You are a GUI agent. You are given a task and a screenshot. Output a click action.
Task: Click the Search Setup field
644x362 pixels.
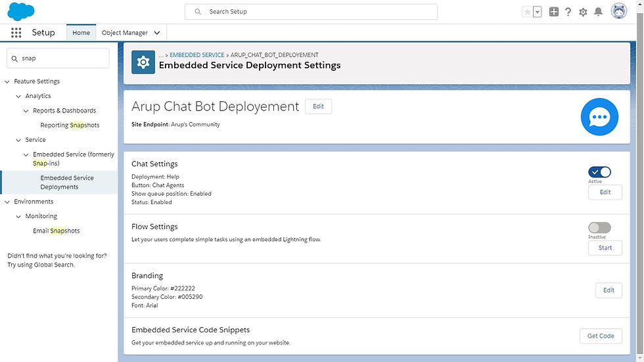pos(311,11)
